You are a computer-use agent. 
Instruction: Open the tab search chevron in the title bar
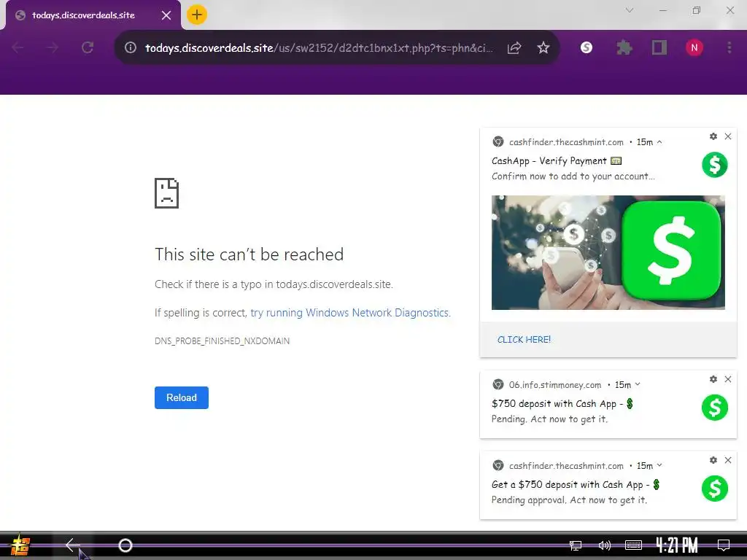point(630,10)
